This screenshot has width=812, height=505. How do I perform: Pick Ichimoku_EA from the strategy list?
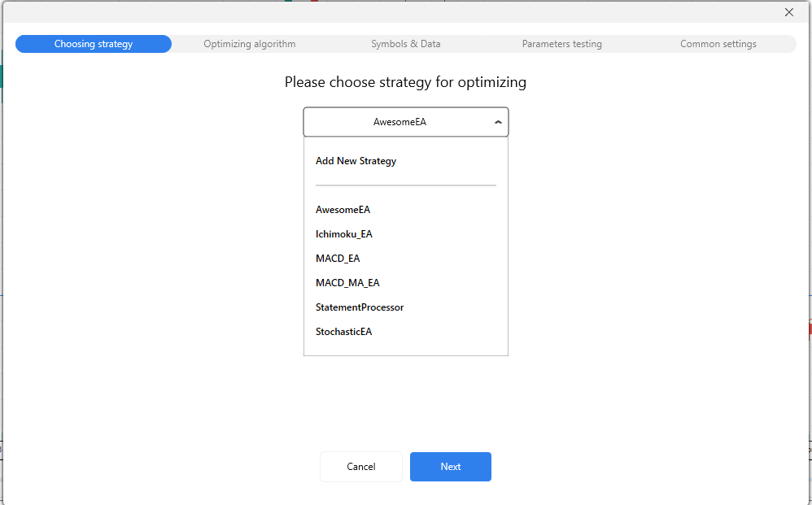343,234
